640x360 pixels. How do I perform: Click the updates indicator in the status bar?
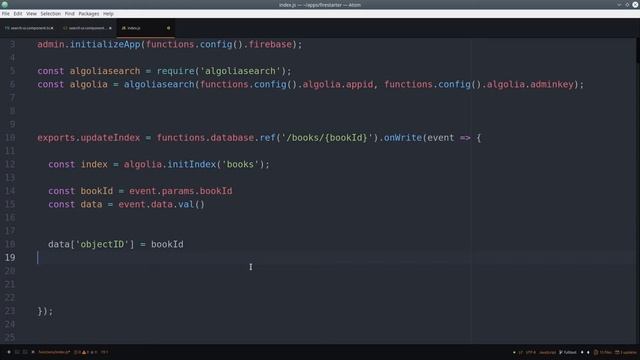(626, 352)
